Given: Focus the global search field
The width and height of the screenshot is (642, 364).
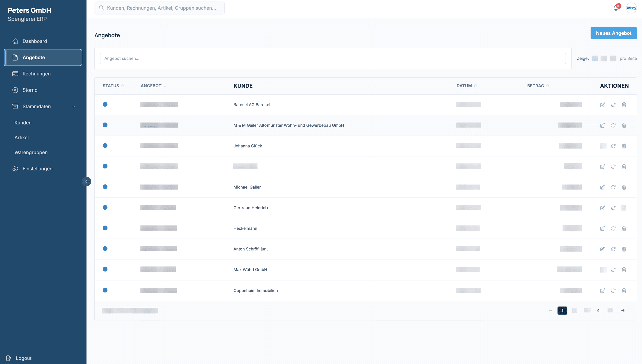Looking at the screenshot, I should [159, 8].
